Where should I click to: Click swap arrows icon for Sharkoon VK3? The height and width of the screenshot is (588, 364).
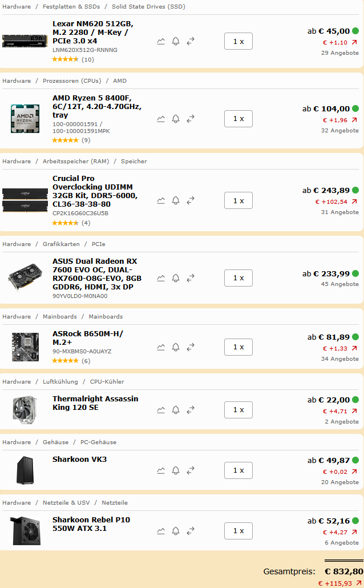pos(191,470)
